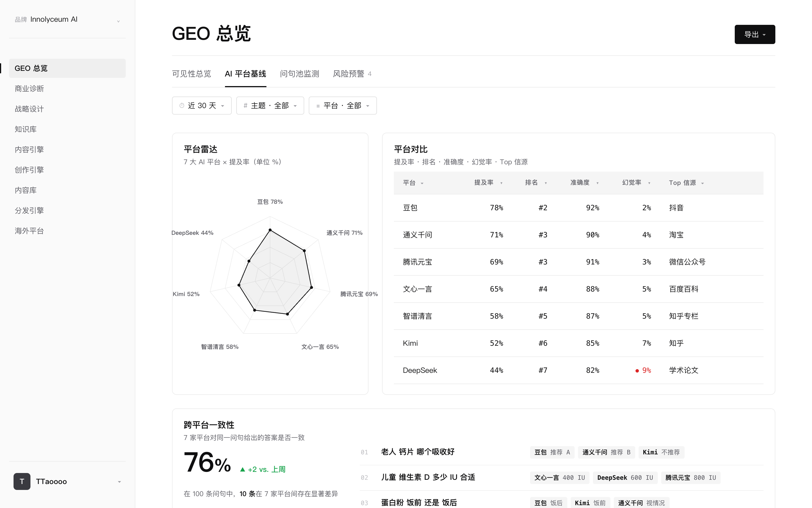Screen dimensions: 812x508
Task: Open the query 蛋白粉 饭前 还是 饭后
Action: pyautogui.click(x=419, y=503)
